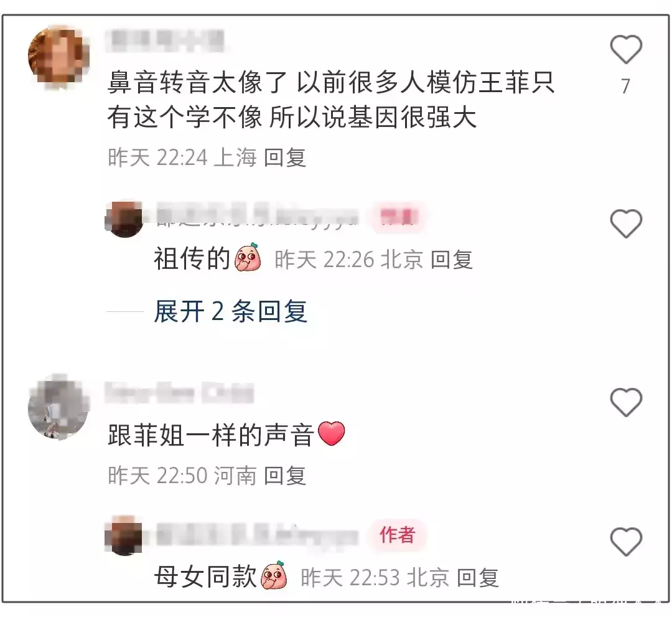Click the red heart emoji after 声音

pos(331,433)
